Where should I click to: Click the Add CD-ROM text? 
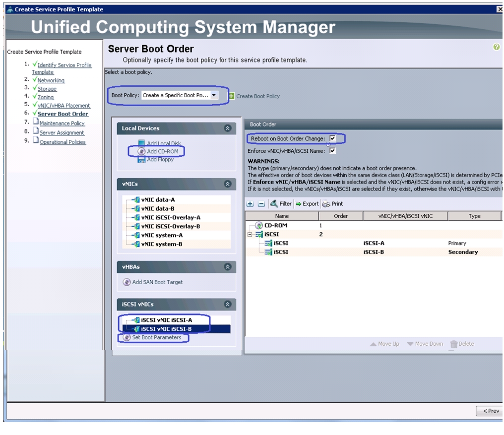(163, 151)
